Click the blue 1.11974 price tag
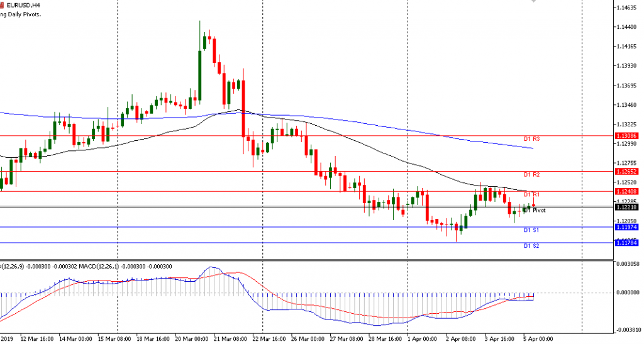 (626, 227)
